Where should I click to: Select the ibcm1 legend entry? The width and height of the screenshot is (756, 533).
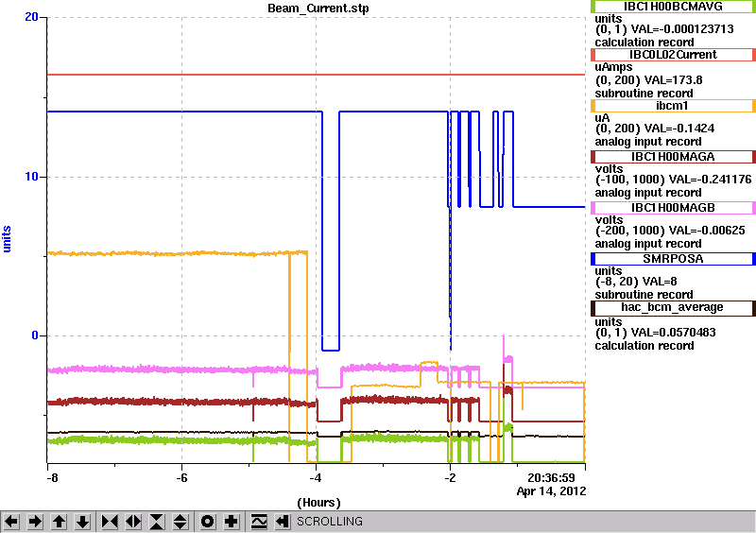pos(673,106)
